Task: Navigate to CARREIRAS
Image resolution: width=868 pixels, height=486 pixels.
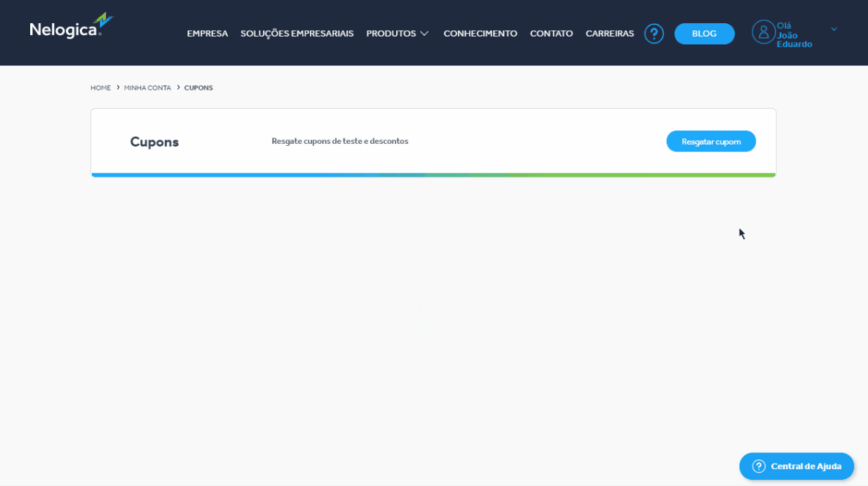Action: click(609, 34)
